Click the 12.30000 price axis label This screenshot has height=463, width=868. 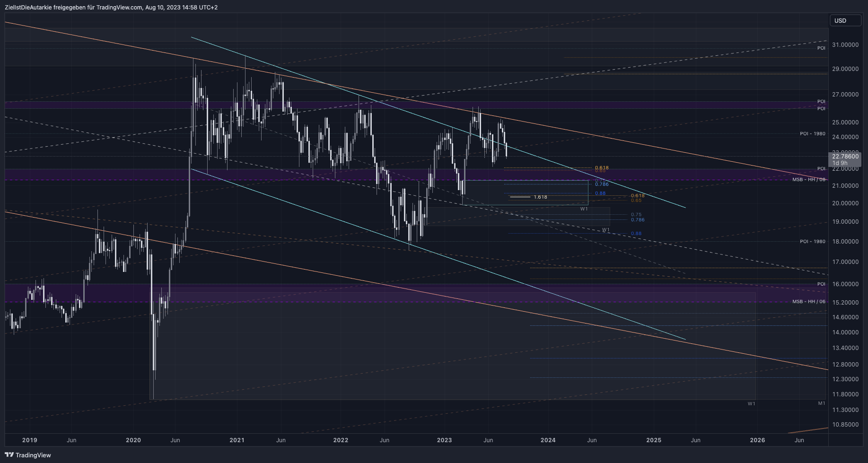(845, 379)
